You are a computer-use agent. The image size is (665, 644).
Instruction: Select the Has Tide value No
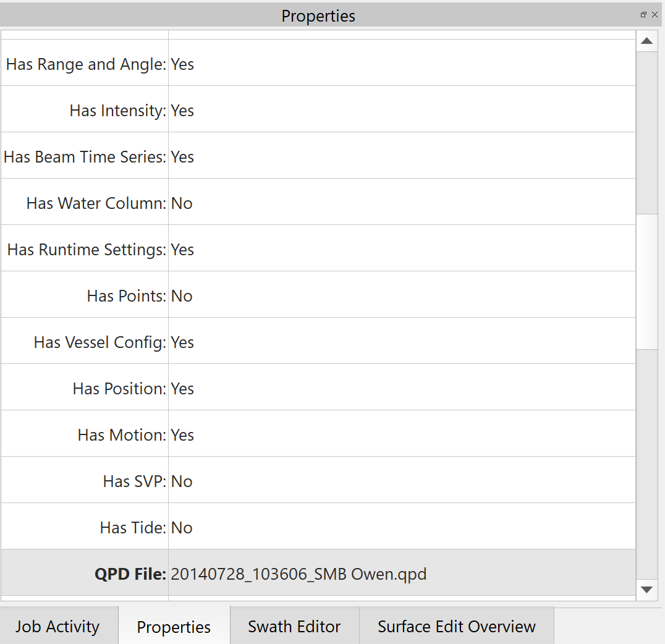point(182,528)
